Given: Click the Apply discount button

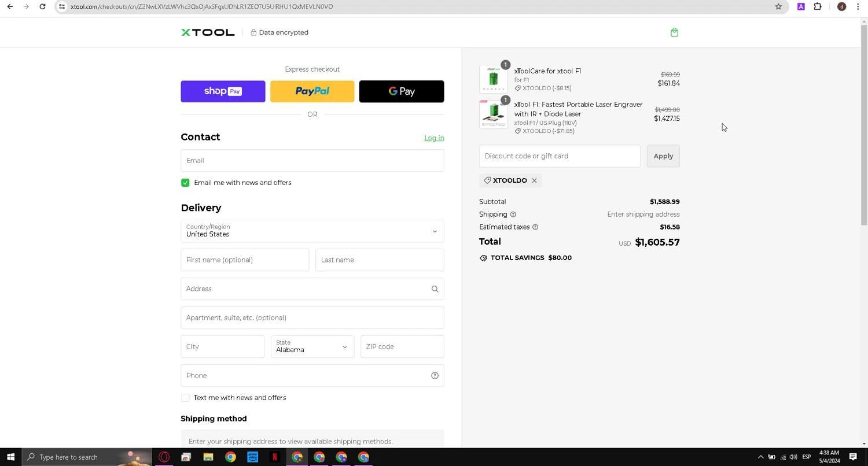Looking at the screenshot, I should pyautogui.click(x=663, y=156).
